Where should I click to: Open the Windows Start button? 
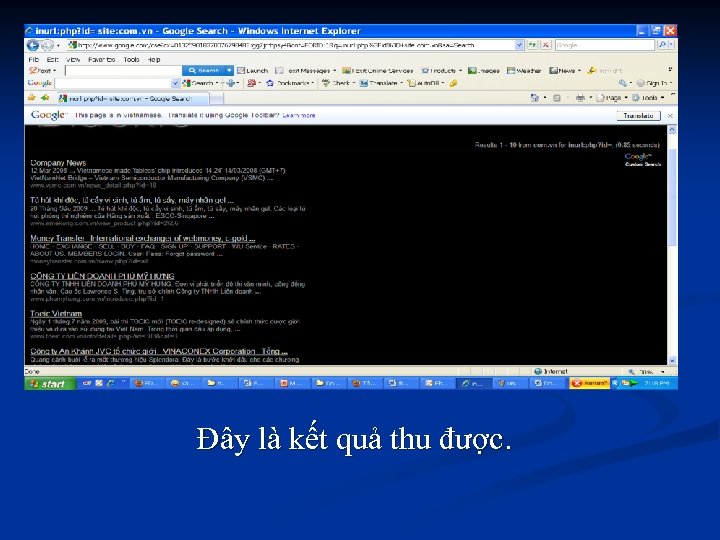pos(50,383)
